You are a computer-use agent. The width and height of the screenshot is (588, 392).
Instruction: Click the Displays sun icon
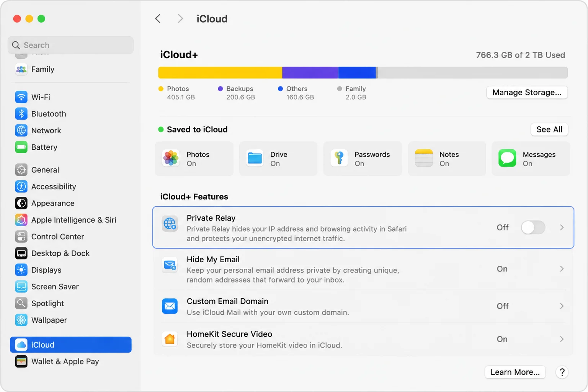21,270
